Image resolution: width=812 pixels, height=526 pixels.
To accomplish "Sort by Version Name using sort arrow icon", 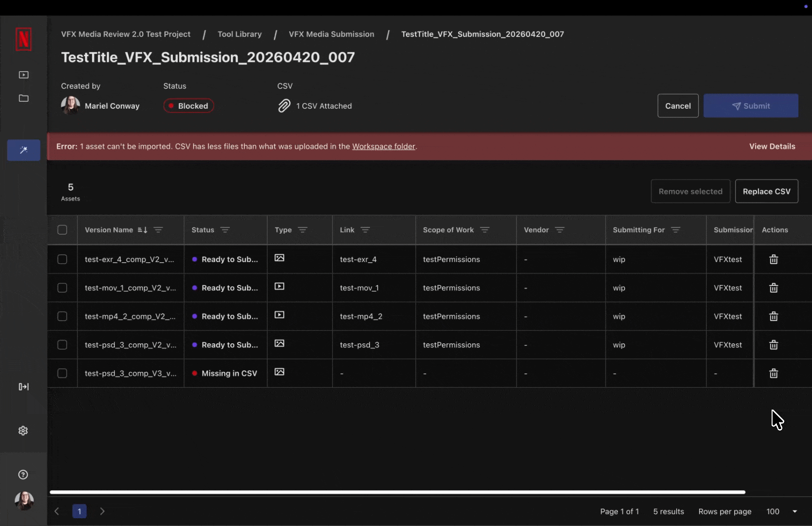I will (142, 230).
